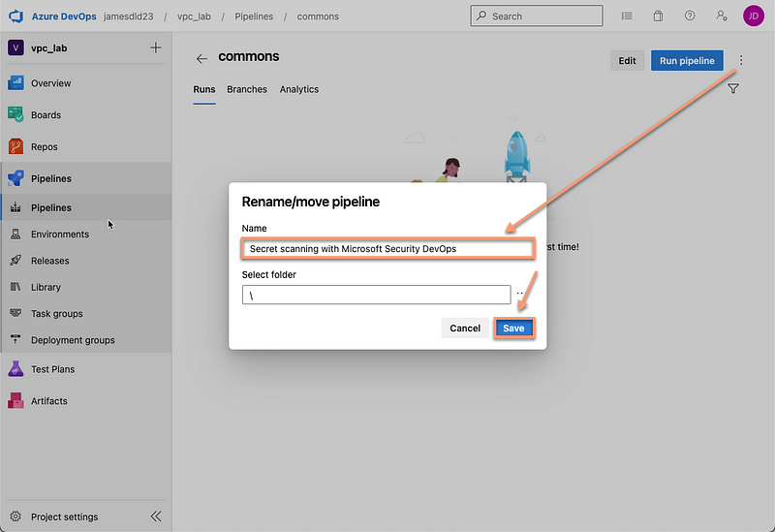Open the filter funnel icon

[x=733, y=88]
